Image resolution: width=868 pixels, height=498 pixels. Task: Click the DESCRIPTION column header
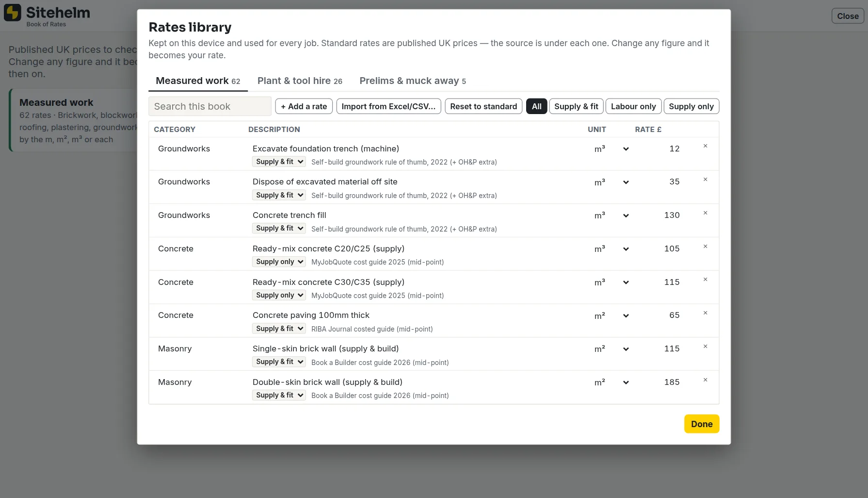point(274,130)
